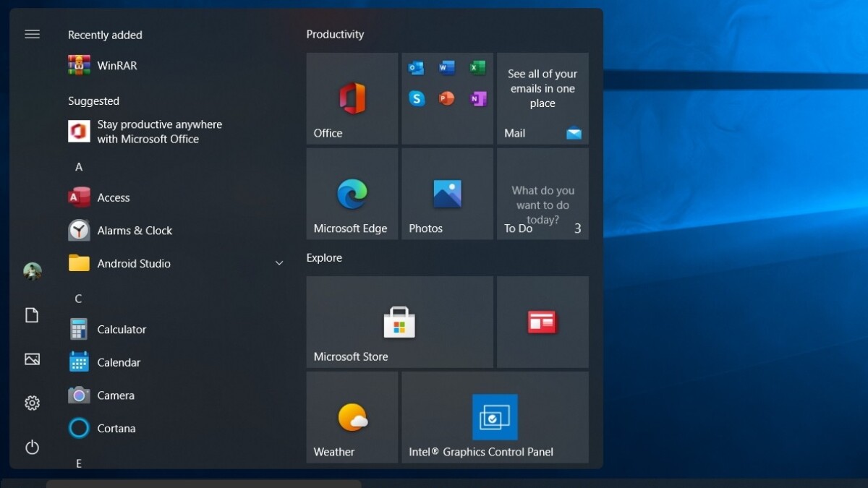This screenshot has width=868, height=488.
Task: Open the user account avatar
Action: 32,271
